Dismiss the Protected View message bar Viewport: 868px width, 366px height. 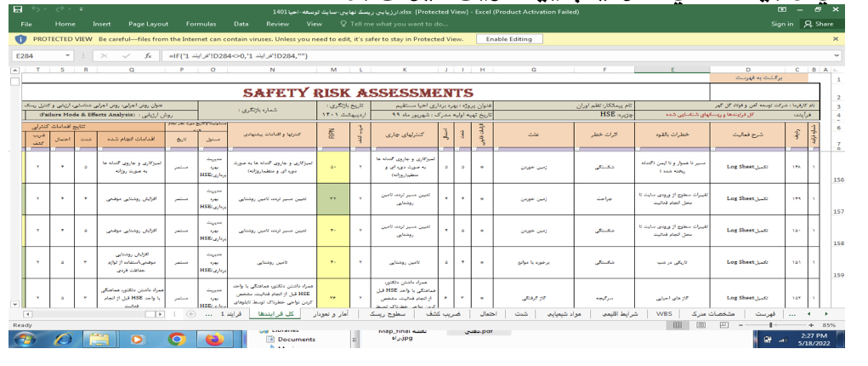pos(836,39)
